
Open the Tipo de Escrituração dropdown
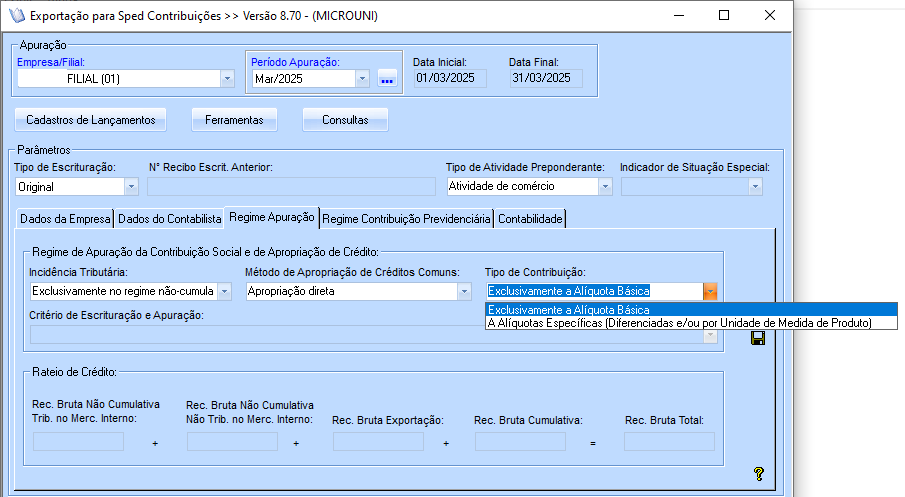pos(132,187)
